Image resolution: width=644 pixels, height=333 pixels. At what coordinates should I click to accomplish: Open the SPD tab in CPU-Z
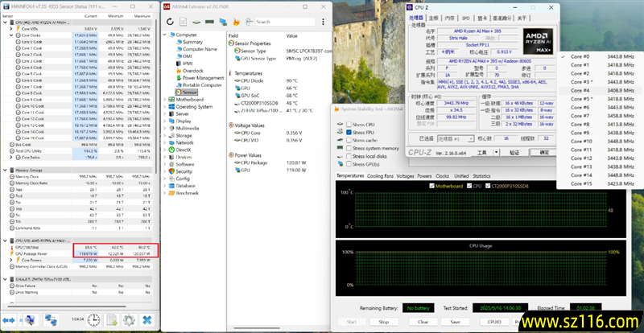coord(466,17)
